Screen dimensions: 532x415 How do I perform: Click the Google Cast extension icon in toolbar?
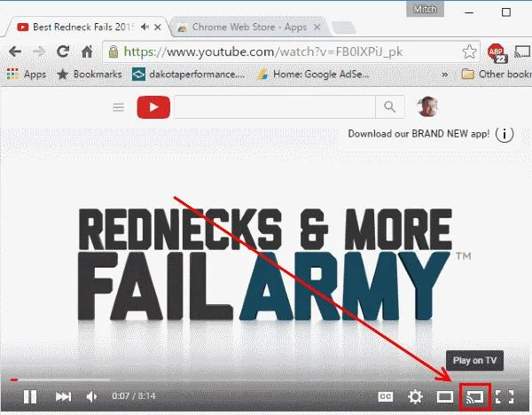[522, 52]
